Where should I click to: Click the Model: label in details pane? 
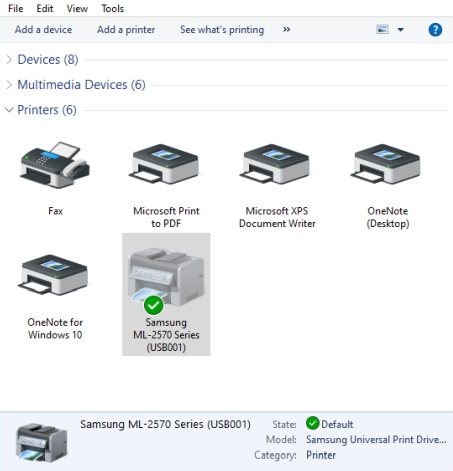tap(281, 440)
